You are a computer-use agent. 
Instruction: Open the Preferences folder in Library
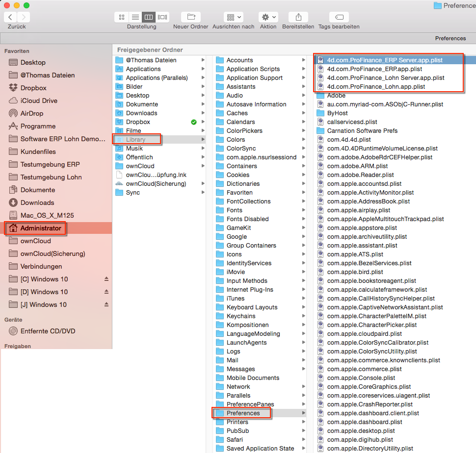point(243,413)
